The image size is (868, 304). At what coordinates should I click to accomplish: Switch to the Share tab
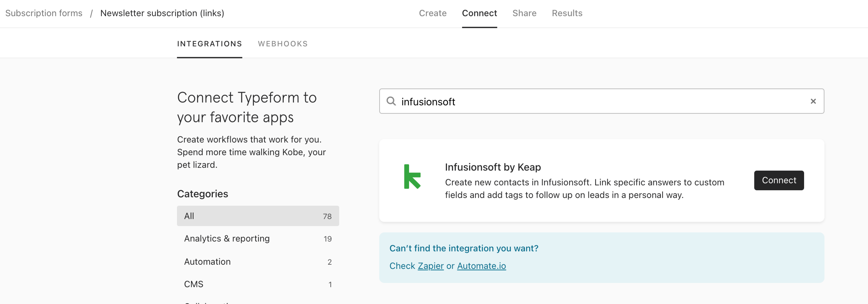pyautogui.click(x=524, y=13)
